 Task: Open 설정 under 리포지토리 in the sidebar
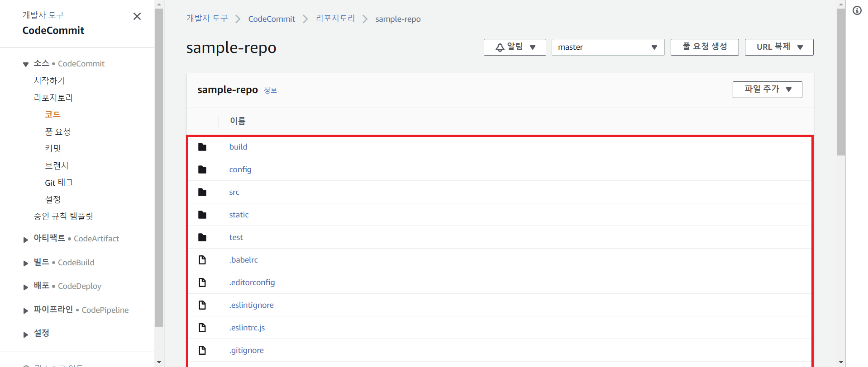(52, 199)
